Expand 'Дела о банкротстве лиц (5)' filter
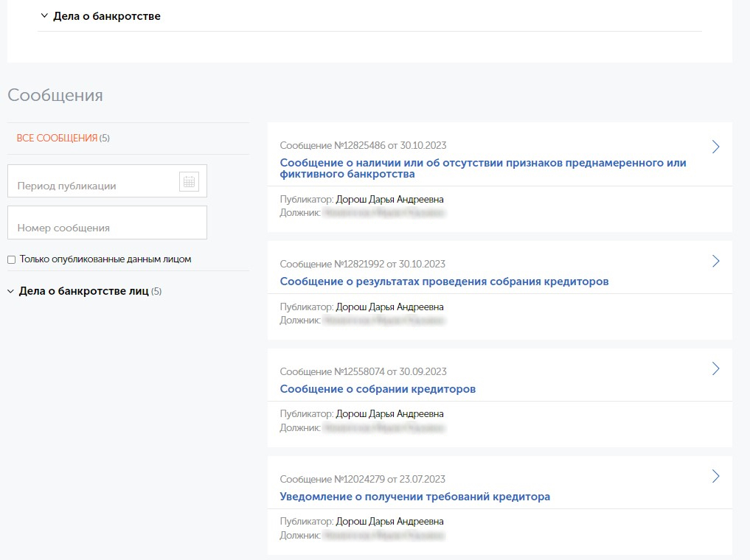 [83, 291]
